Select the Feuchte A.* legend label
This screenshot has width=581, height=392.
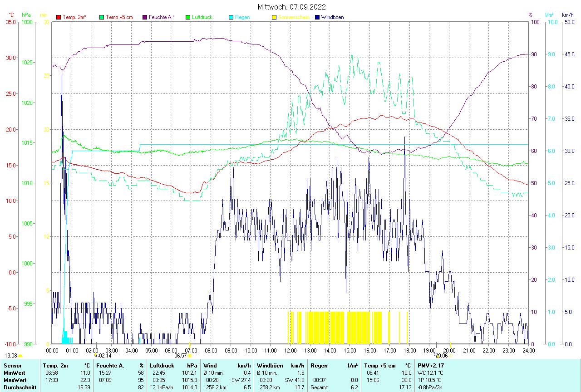click(x=162, y=17)
